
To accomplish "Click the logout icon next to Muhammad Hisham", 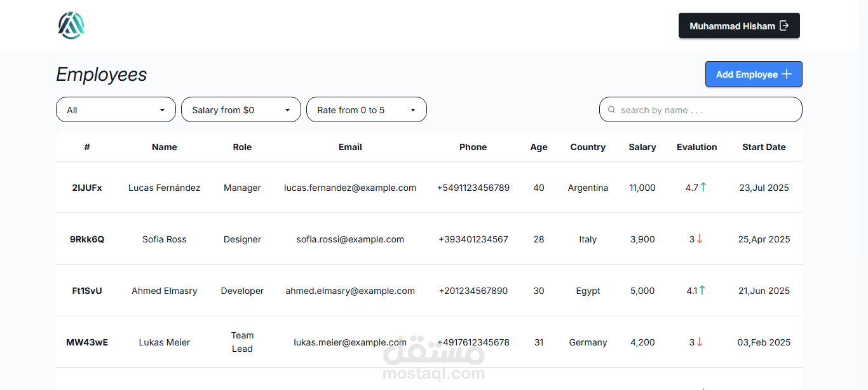I will click(x=786, y=25).
